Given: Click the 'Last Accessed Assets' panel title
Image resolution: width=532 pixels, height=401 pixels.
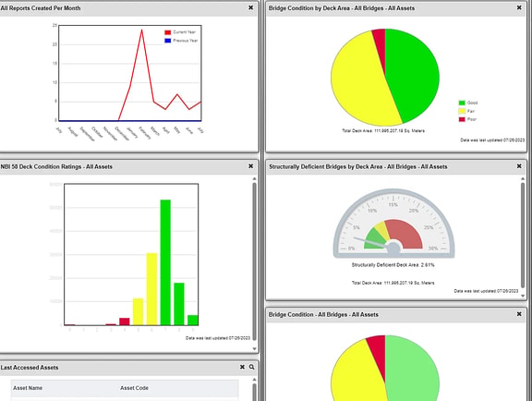Looking at the screenshot, I should coord(30,368).
